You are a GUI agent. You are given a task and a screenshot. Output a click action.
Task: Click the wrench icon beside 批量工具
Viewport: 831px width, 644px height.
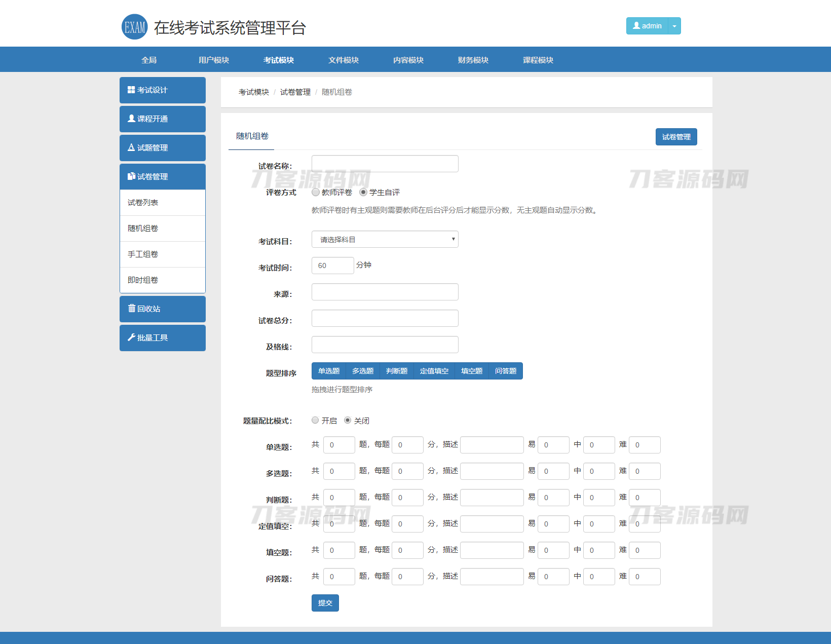pos(131,337)
